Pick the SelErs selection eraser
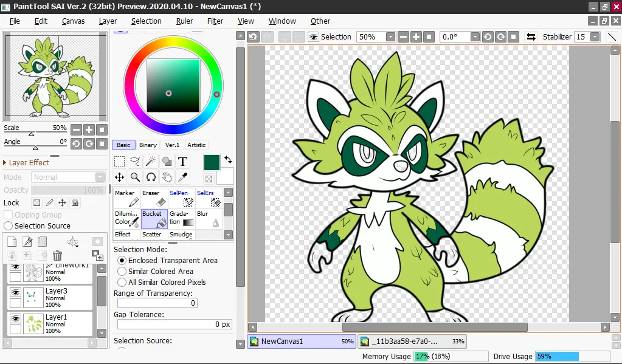Viewport: 622px width, 364px height. (209, 198)
